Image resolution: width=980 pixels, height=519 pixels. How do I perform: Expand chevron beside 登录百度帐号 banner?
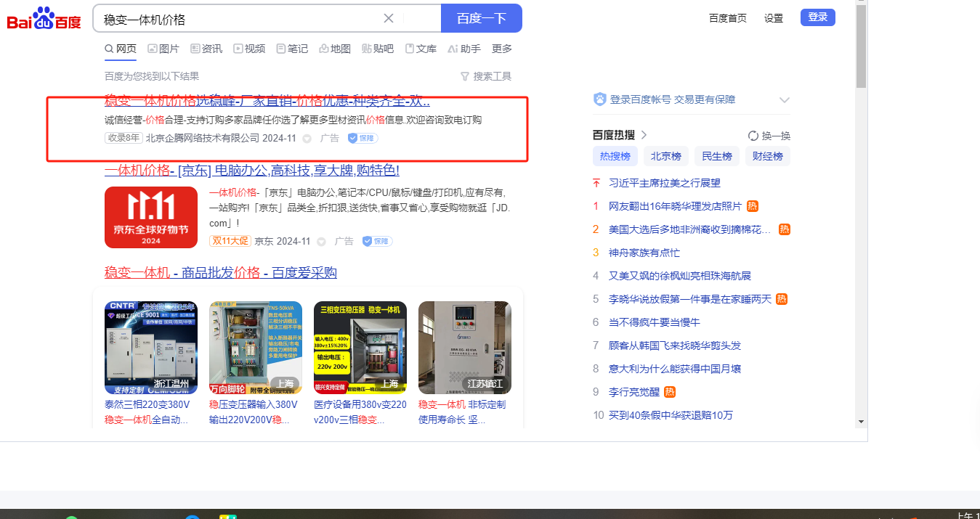click(784, 99)
